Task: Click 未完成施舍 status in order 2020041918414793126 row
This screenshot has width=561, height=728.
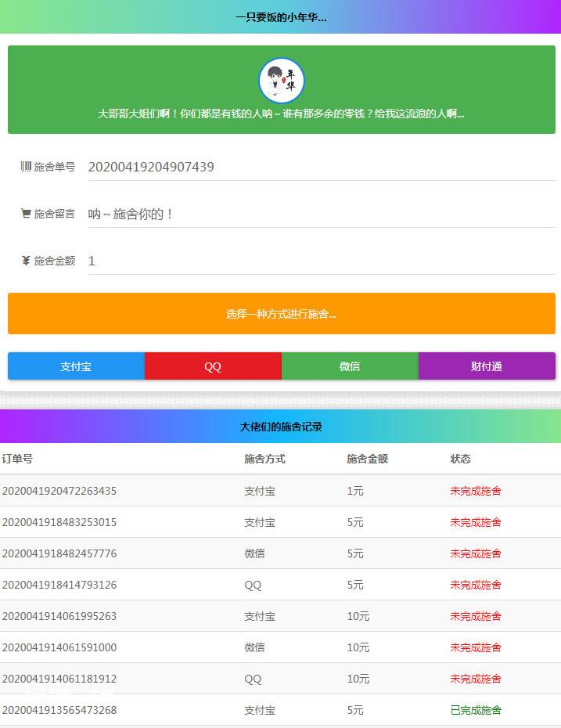Action: 476,585
